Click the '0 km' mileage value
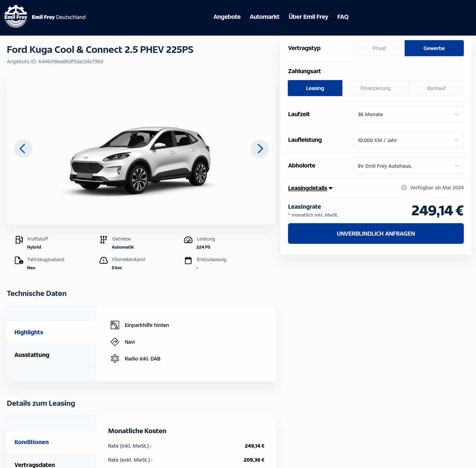Screen dimensions: 476x468 117,268
